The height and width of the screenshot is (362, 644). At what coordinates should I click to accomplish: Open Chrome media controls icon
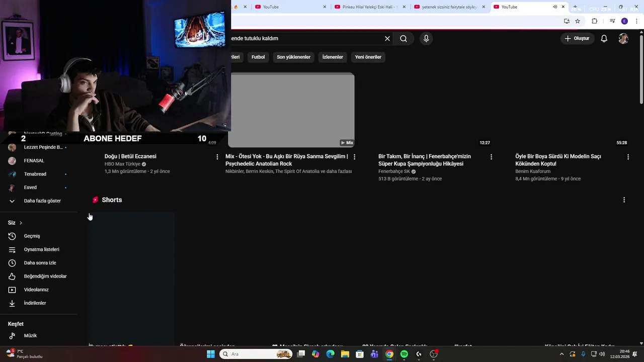[x=612, y=21]
